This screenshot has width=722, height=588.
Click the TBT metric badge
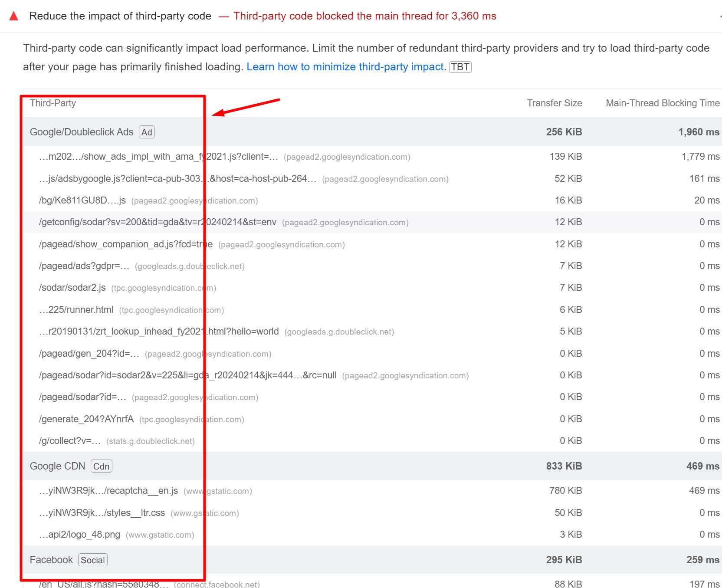click(x=460, y=67)
